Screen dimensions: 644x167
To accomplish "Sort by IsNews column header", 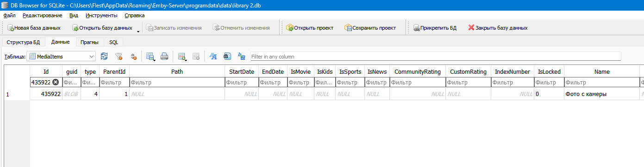I will click(377, 72).
